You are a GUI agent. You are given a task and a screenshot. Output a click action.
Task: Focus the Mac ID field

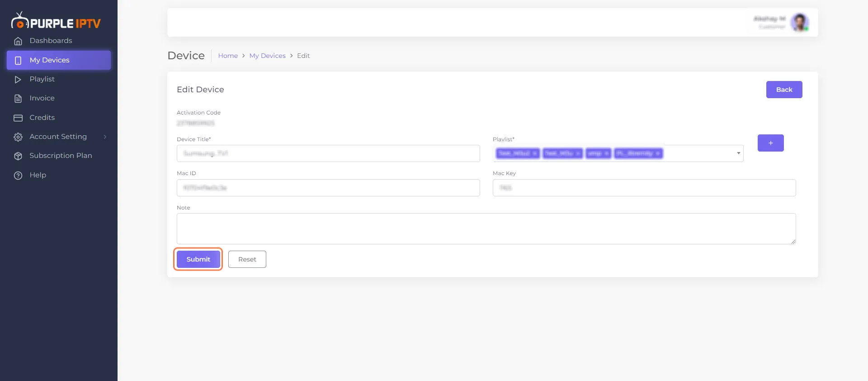pyautogui.click(x=328, y=188)
